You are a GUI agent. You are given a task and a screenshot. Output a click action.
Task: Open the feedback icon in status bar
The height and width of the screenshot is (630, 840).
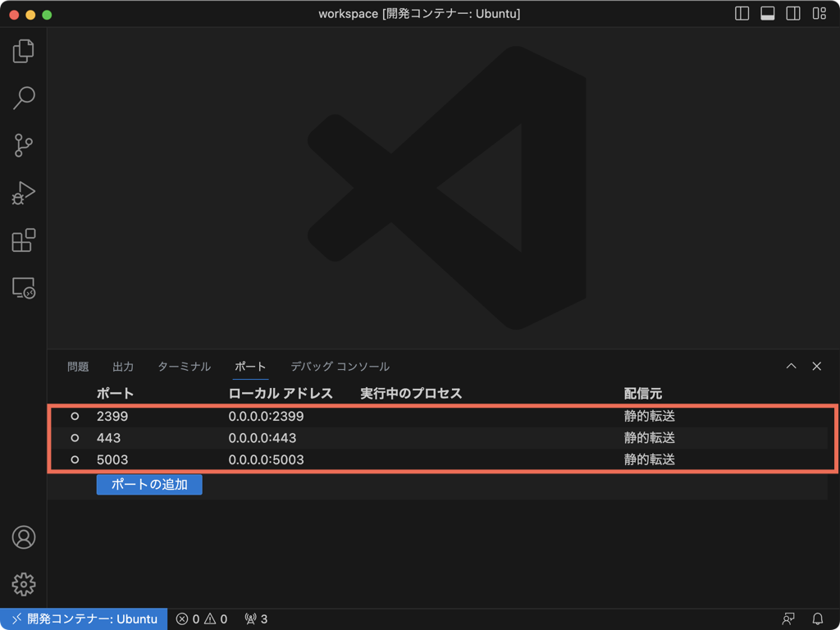click(x=788, y=619)
